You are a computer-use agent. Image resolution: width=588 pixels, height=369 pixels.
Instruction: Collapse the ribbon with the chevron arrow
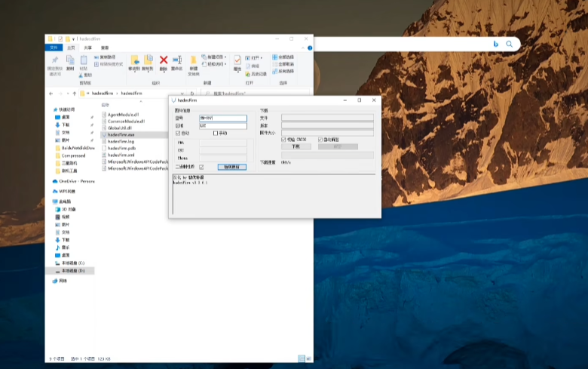coord(303,48)
